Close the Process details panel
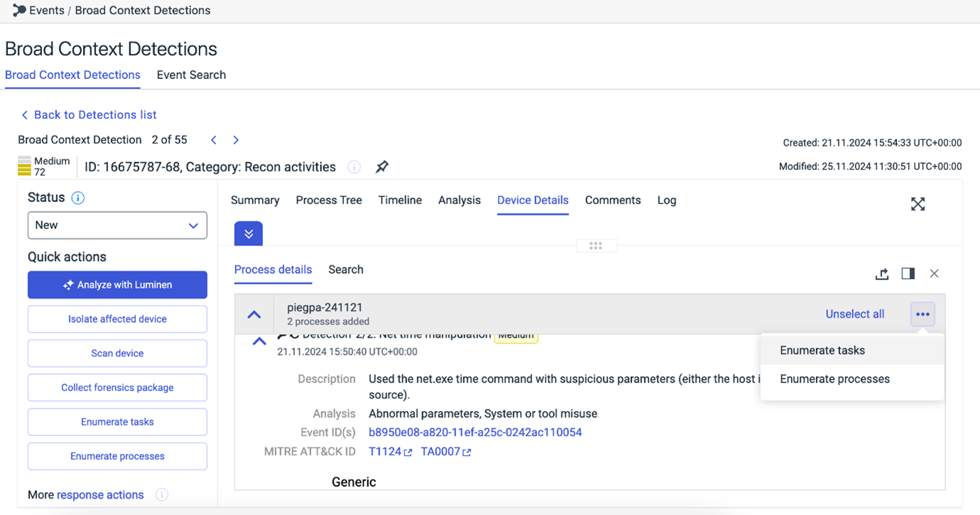Screen dimensions: 980x515 click(x=934, y=274)
